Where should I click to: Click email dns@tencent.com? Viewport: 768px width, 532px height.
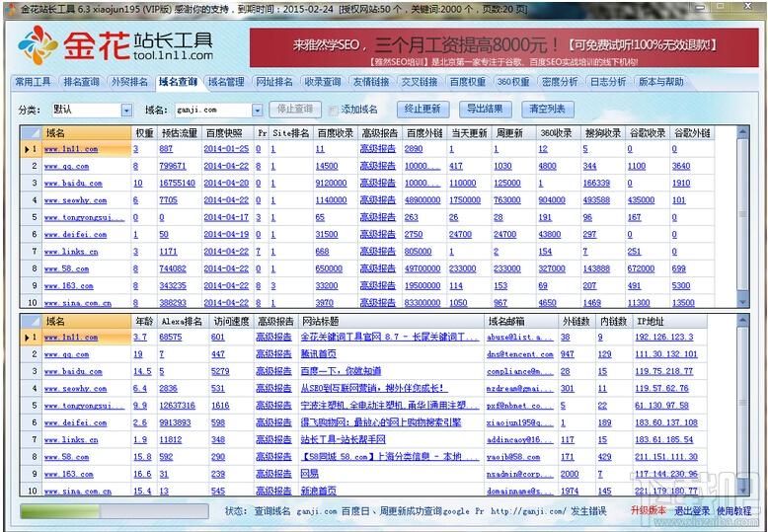coord(520,354)
